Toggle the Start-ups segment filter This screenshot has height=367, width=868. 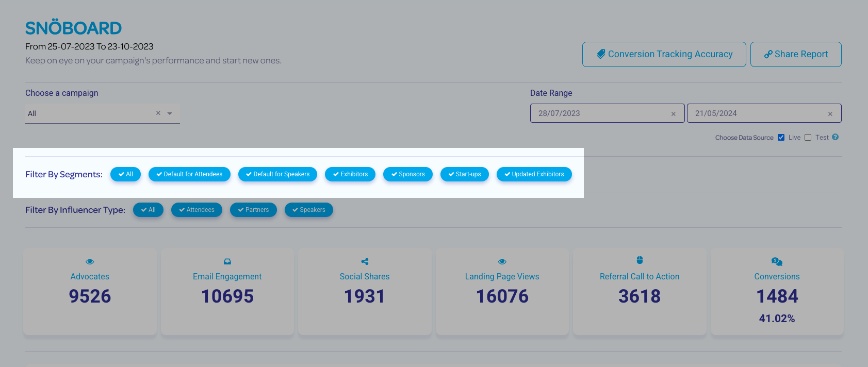[464, 174]
